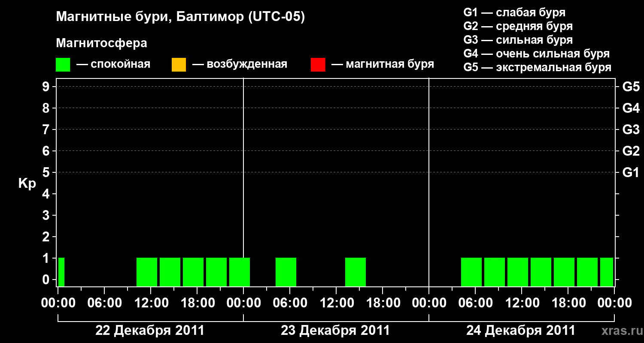Click 'G3 — сильная буря' legend line
This screenshot has height=343, width=644.
(518, 40)
